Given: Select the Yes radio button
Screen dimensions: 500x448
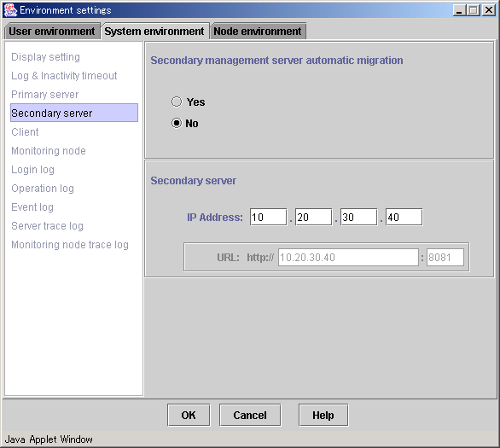Looking at the screenshot, I should pos(177,102).
